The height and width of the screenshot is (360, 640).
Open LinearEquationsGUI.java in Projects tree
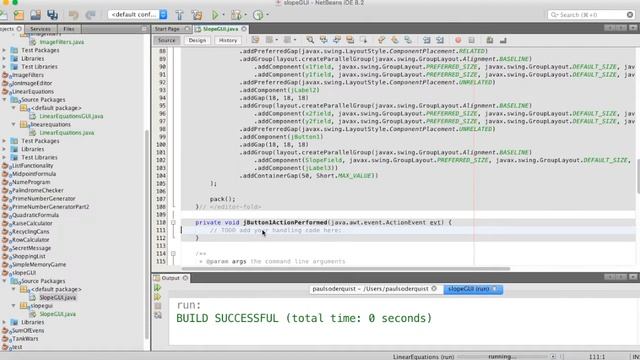click(71, 116)
